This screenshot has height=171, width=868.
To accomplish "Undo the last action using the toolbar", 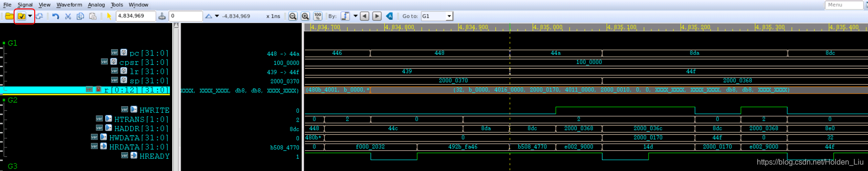I will pyautogui.click(x=56, y=16).
